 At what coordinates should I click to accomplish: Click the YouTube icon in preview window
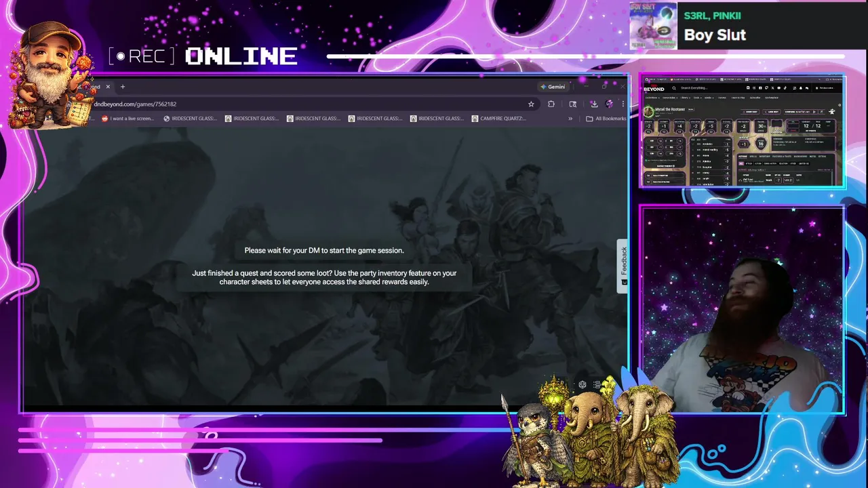pos(779,88)
